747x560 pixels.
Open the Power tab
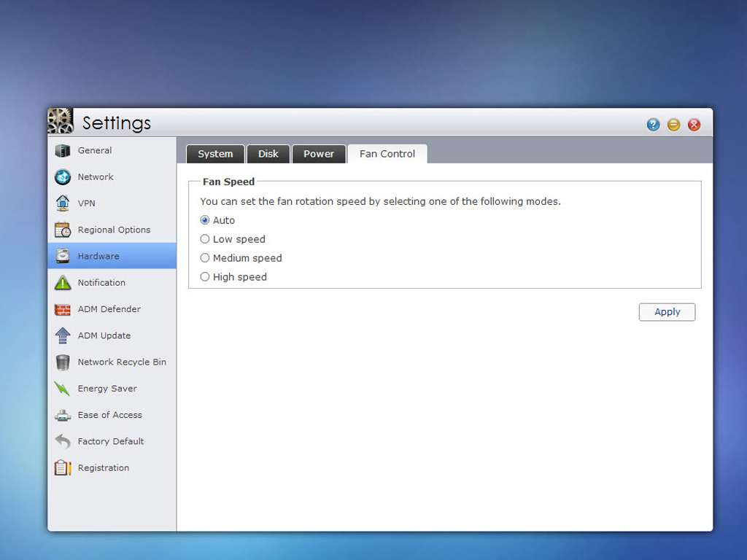tap(319, 154)
